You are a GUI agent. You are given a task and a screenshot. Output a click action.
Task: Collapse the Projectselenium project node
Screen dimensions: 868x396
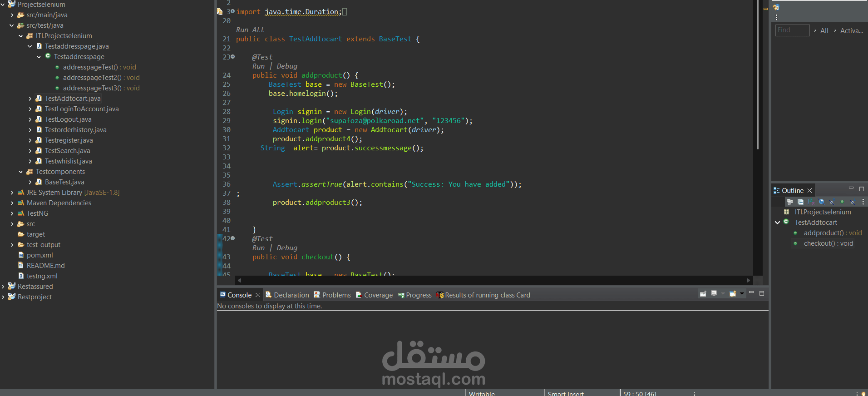click(3, 5)
